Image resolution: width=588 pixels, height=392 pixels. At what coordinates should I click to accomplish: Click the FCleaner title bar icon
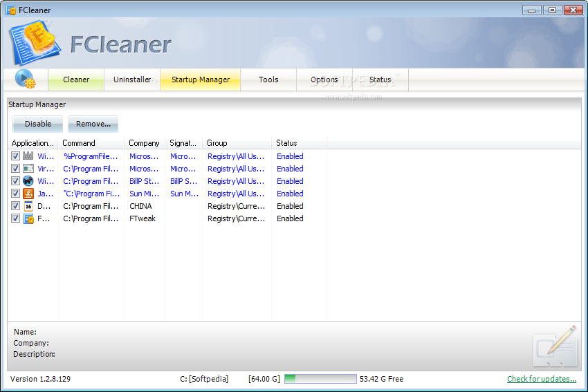pos(11,10)
